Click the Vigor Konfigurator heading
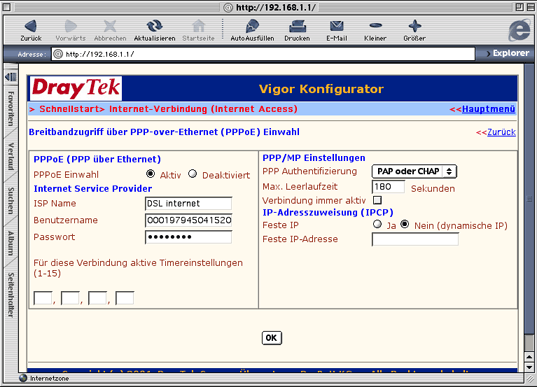The height and width of the screenshot is (387, 537). point(321,89)
